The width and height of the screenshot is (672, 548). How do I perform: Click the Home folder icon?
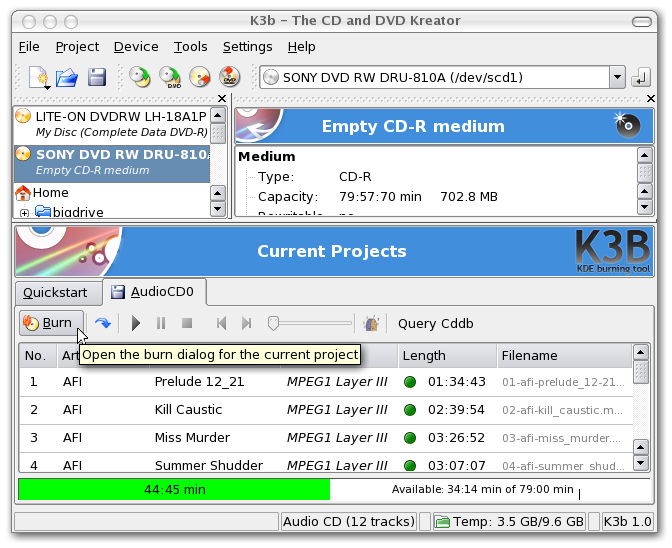[23, 193]
